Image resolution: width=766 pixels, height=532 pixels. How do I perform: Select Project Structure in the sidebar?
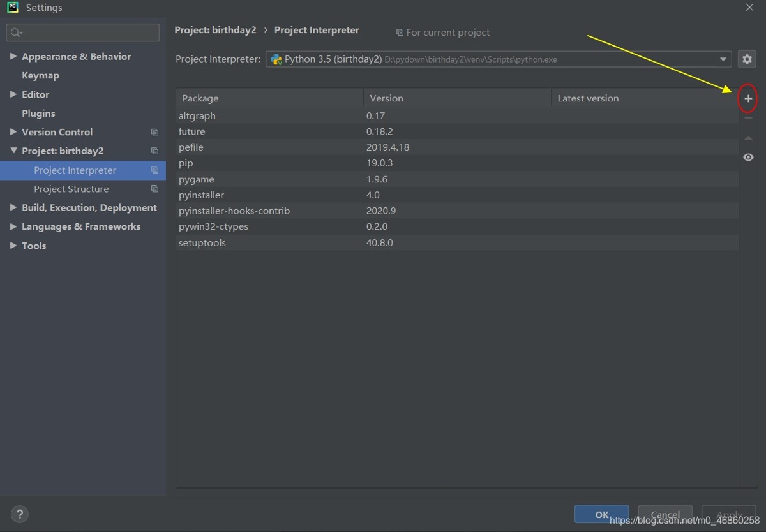click(x=71, y=189)
